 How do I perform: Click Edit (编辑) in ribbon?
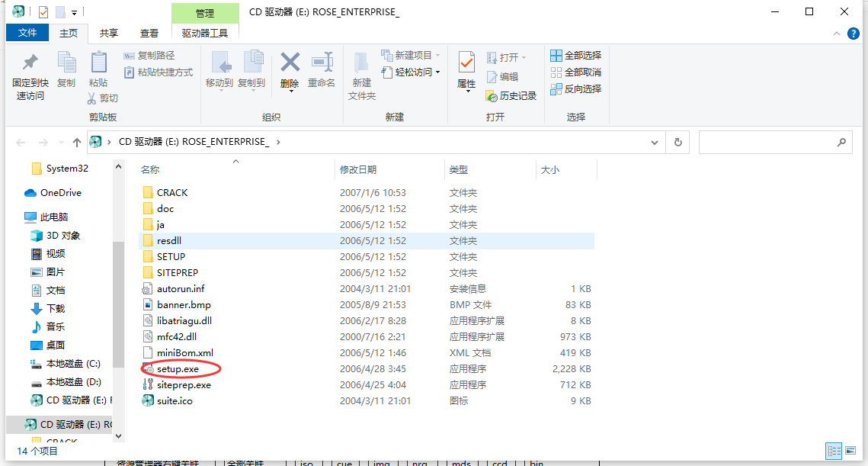[503, 76]
